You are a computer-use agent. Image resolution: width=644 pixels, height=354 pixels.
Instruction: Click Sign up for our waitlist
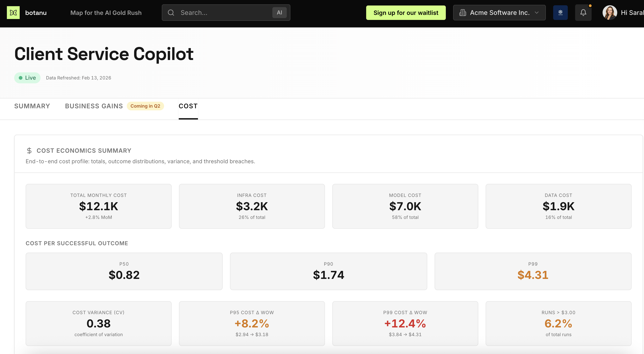[x=406, y=13]
